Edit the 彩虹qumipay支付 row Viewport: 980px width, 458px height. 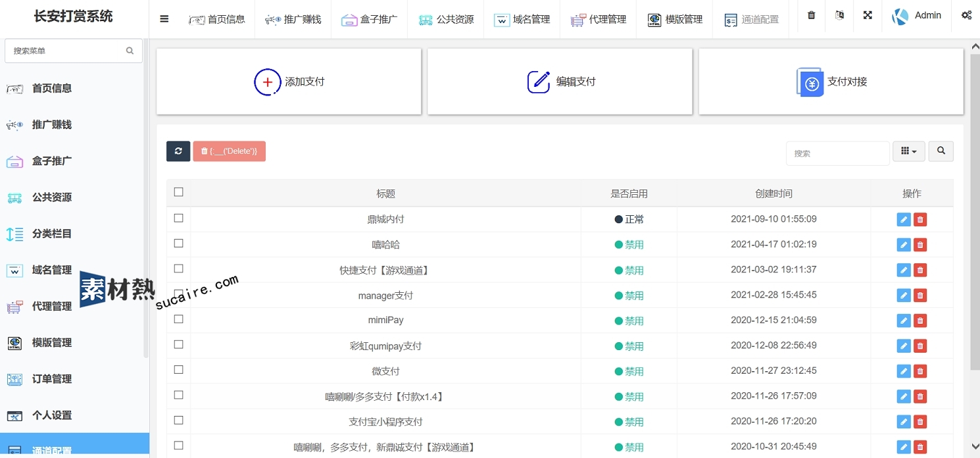coord(904,346)
